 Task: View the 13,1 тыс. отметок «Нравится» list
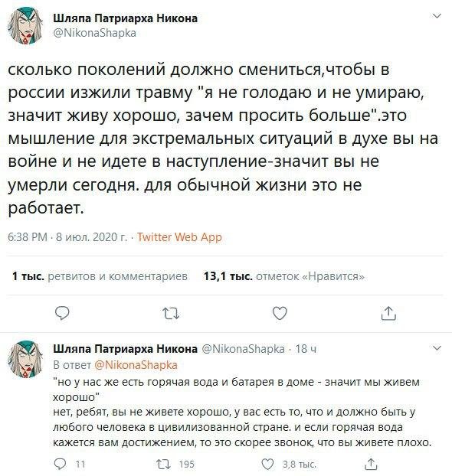[x=284, y=276]
